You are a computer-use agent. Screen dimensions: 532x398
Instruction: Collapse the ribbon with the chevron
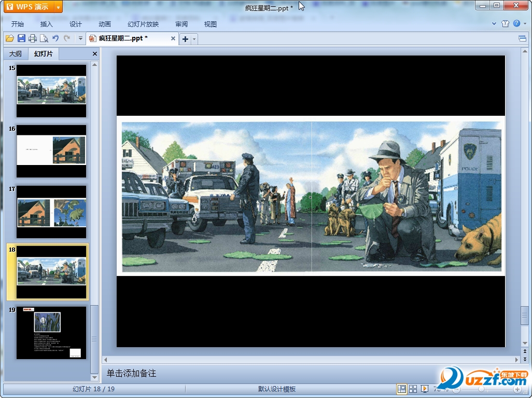(x=494, y=23)
